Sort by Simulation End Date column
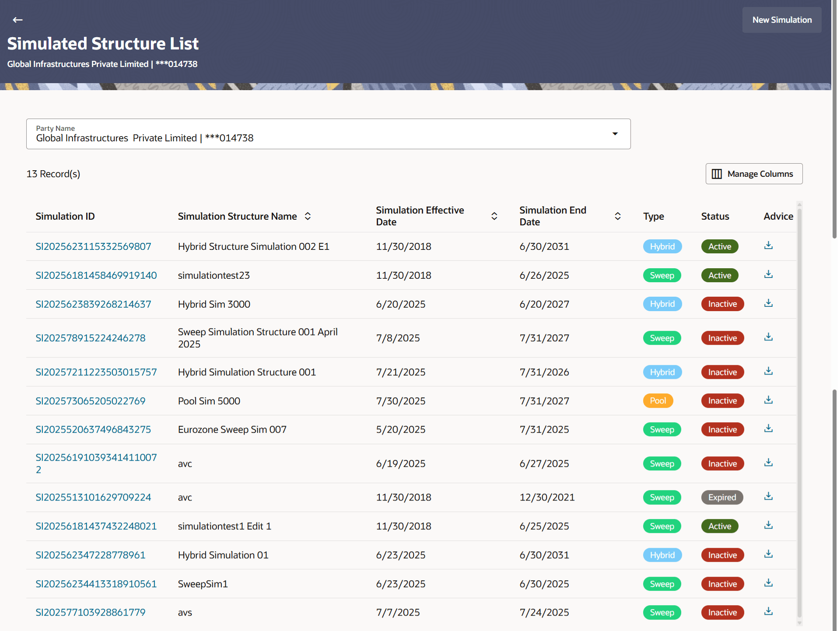The width and height of the screenshot is (840, 631). pos(617,216)
